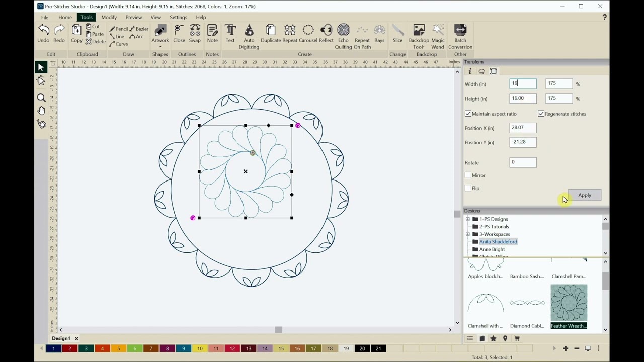Select the Text create tool
Image resolution: width=644 pixels, height=362 pixels.
(230, 34)
